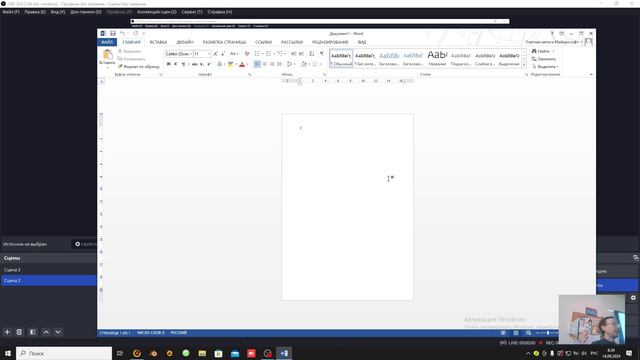Click the Windows taskbar search box (Поиск)
Image resolution: width=640 pixels, height=360 pixels.
pos(64,353)
